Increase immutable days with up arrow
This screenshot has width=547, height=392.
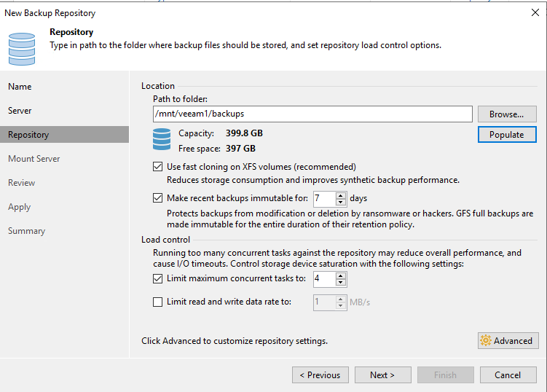point(341,195)
